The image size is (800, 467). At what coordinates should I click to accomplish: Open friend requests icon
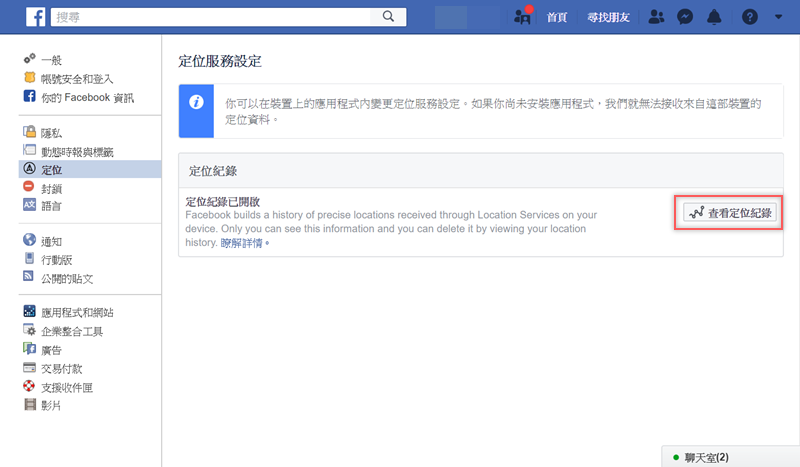[656, 17]
